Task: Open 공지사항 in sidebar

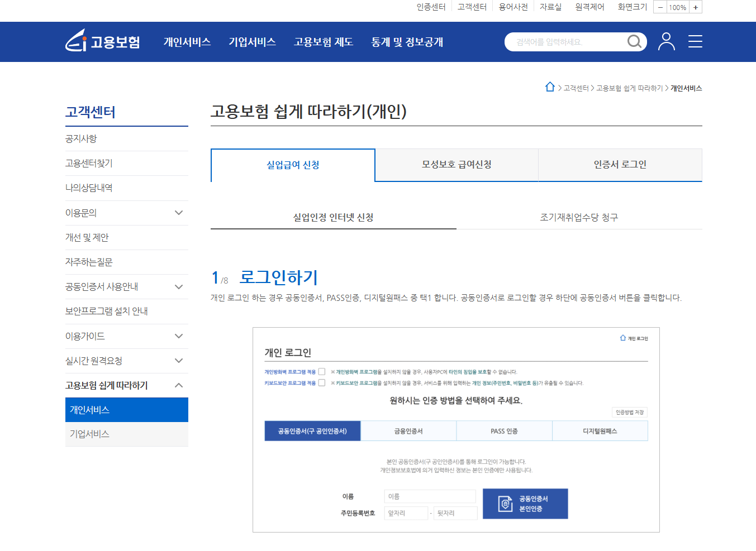Action: [x=81, y=138]
